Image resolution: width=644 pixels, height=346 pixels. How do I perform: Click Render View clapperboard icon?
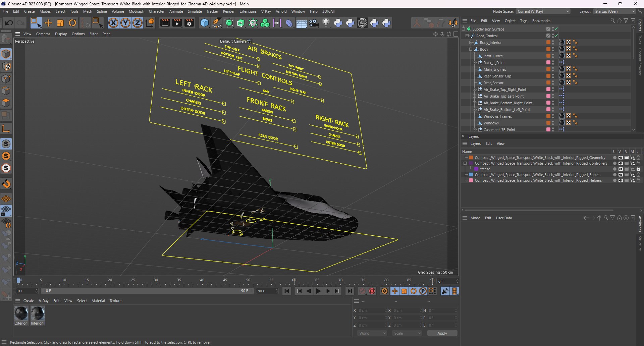click(165, 23)
